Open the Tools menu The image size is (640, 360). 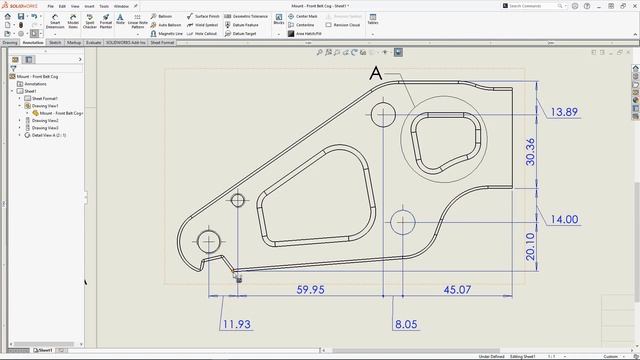tap(104, 6)
